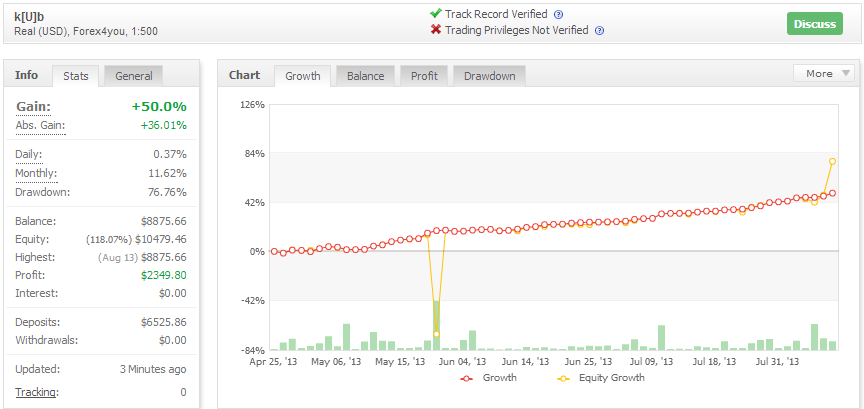
Task: Click the lowest Equity Growth dip point
Action: click(436, 335)
